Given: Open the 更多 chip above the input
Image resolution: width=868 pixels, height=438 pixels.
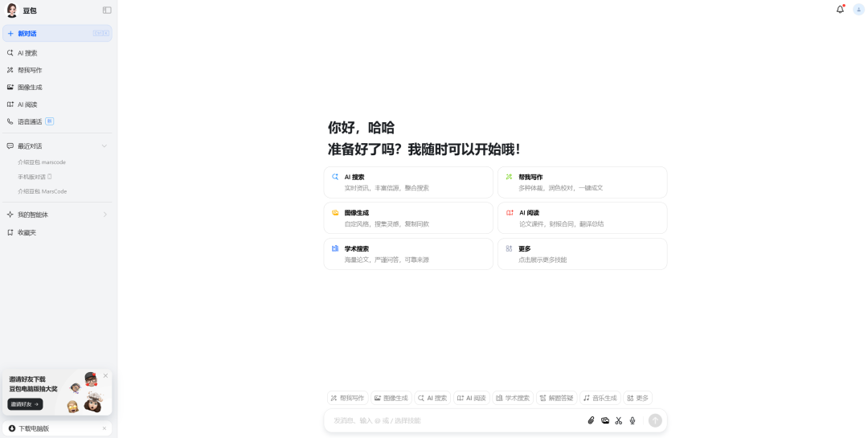Looking at the screenshot, I should pyautogui.click(x=637, y=398).
